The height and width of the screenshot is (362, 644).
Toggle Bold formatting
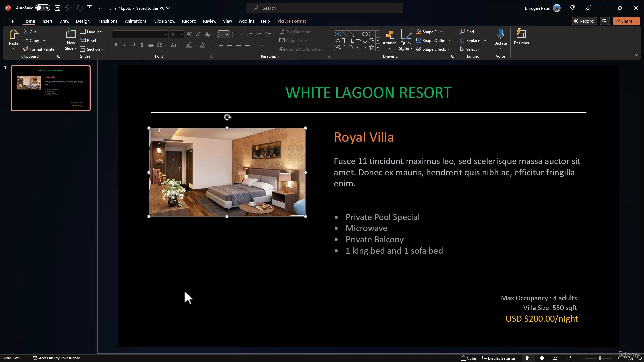(116, 45)
